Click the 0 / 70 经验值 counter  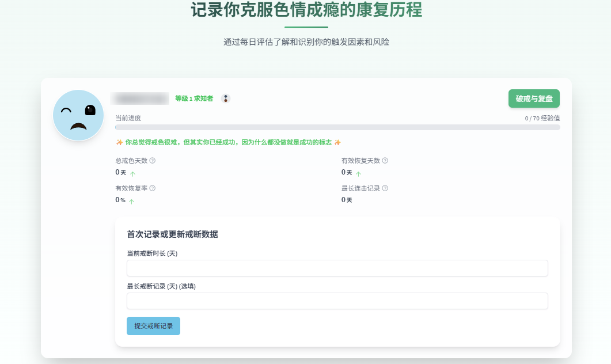(542, 118)
